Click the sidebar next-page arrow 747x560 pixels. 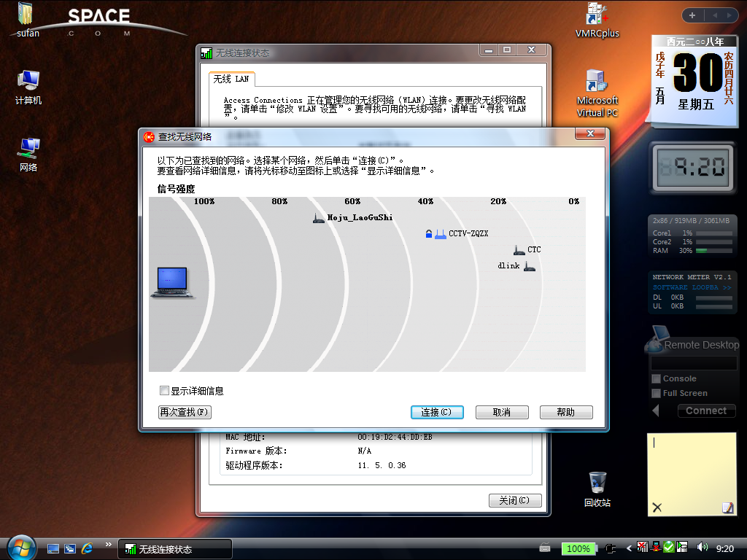tap(729, 15)
